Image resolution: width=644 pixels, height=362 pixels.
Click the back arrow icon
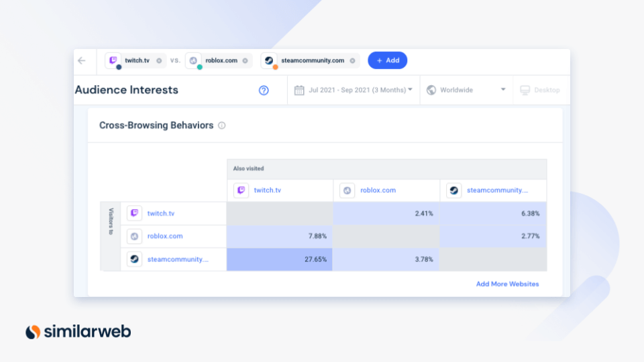click(x=82, y=60)
